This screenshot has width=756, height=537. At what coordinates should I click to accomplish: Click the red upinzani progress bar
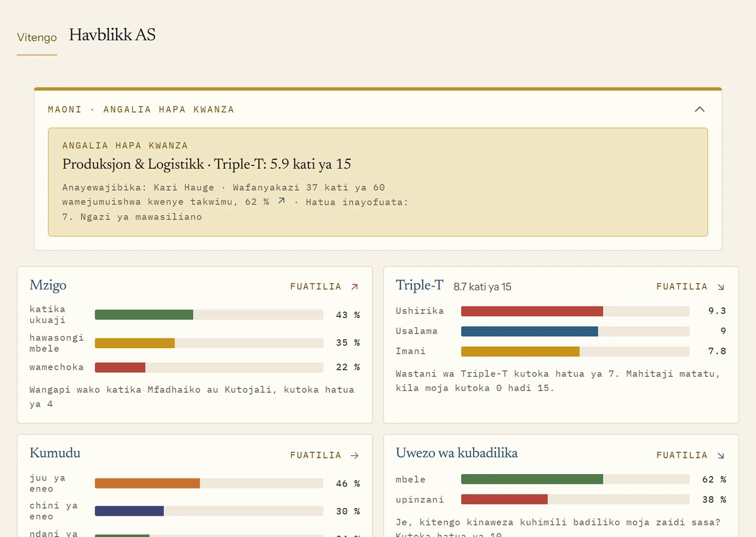tap(504, 499)
